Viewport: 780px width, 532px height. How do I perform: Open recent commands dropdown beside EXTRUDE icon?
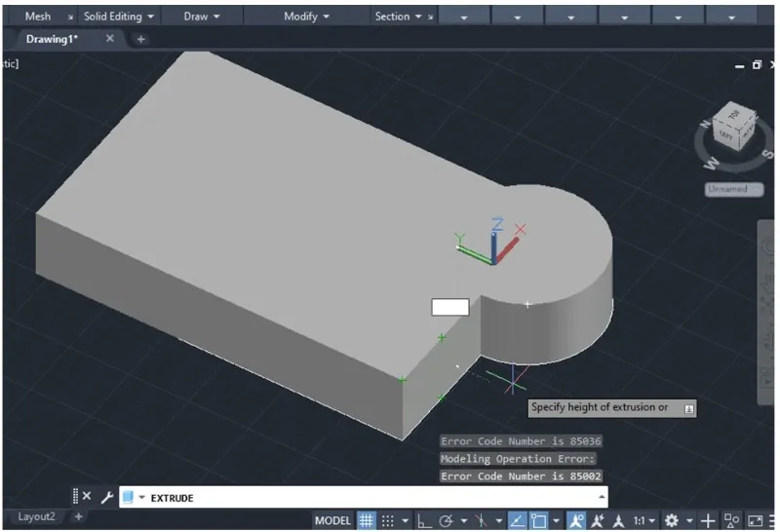[x=141, y=498]
